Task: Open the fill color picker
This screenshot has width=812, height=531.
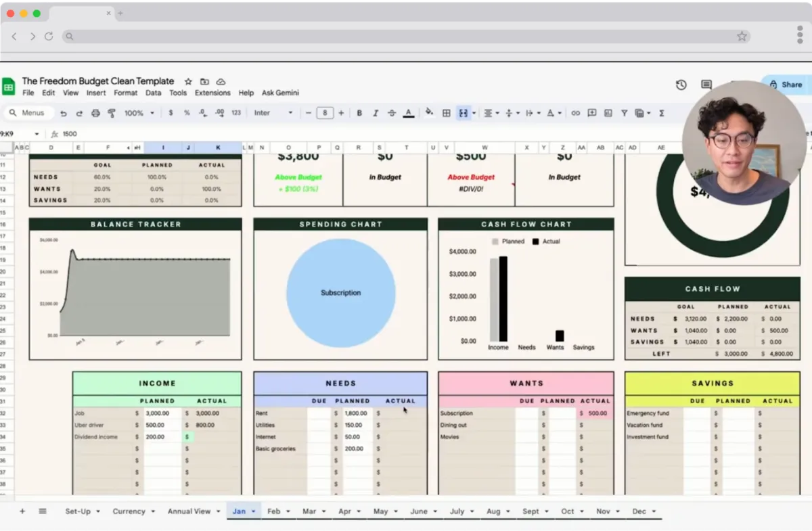Action: point(428,113)
